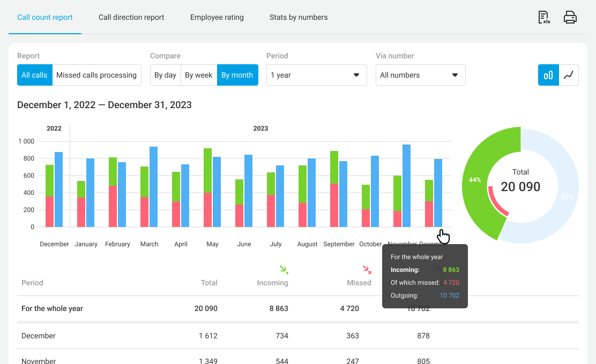Click green incoming arrow icon above table
This screenshot has height=364, width=596.
tap(284, 269)
